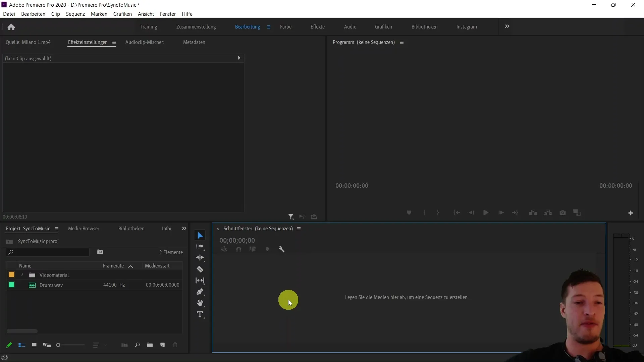This screenshot has height=362, width=644.
Task: Click the orange label of Videomaterial
Action: pyautogui.click(x=11, y=275)
